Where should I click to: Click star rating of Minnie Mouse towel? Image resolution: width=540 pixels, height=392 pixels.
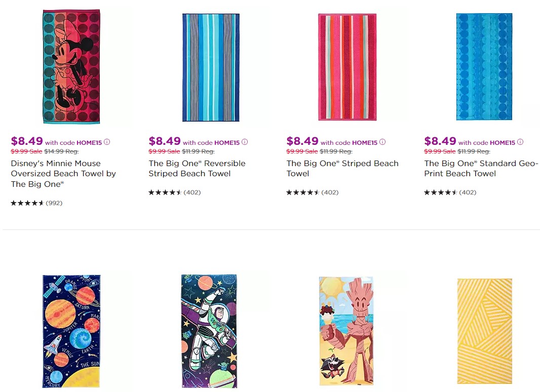pos(27,203)
